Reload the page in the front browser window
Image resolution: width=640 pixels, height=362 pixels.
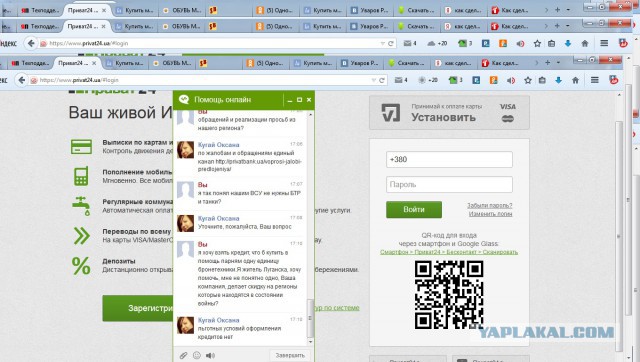(x=382, y=80)
